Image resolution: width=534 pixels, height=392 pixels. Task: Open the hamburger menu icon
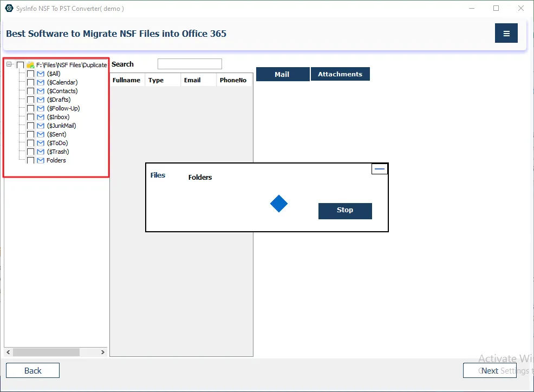click(x=506, y=34)
